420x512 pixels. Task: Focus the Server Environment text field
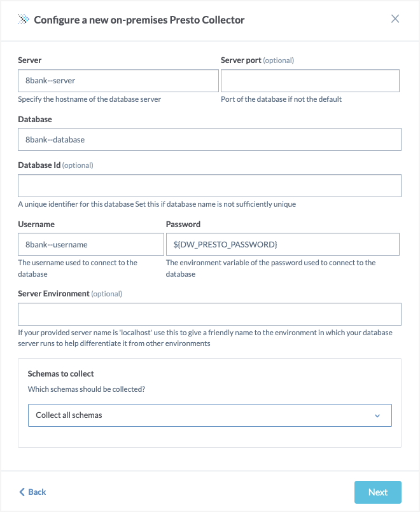(209, 314)
